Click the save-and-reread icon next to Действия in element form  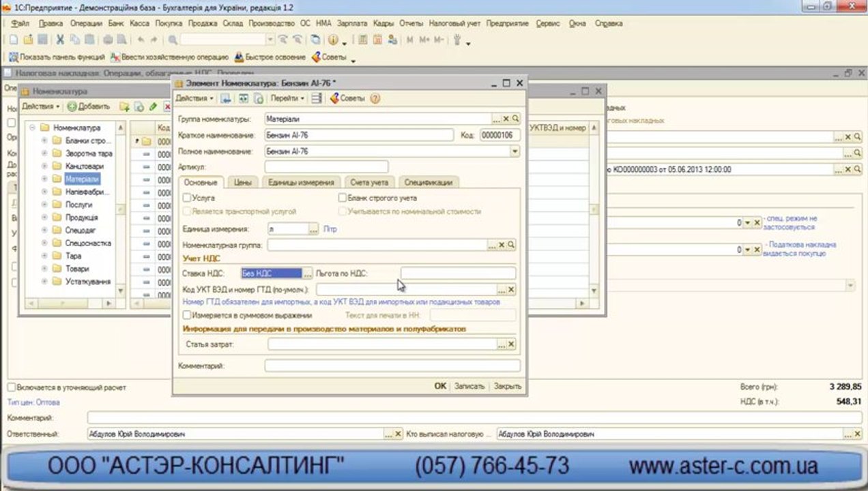226,98
